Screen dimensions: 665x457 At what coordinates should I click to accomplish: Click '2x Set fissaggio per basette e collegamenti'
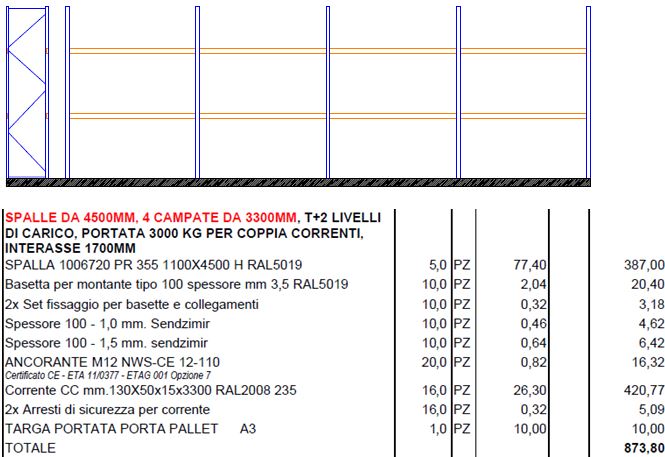(131, 304)
